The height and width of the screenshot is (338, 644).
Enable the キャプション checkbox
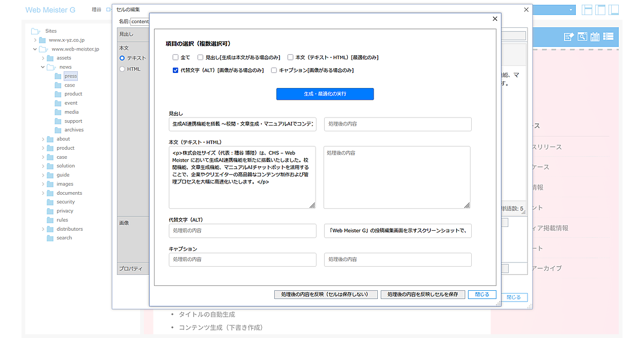click(x=274, y=70)
